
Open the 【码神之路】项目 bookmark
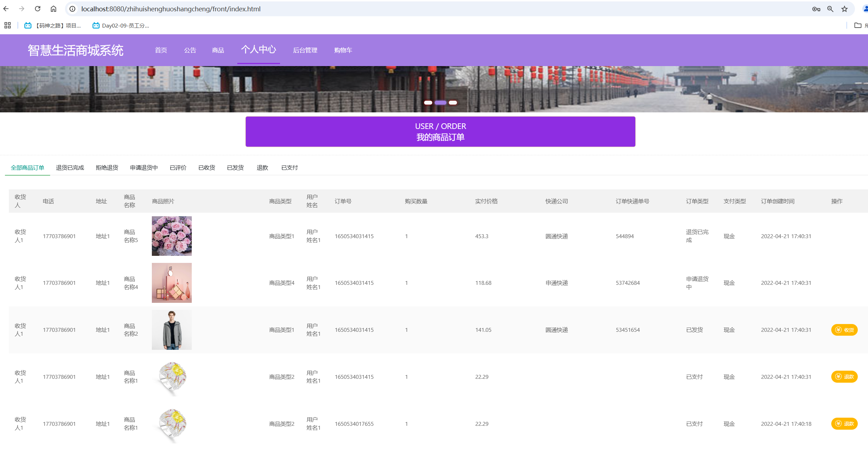point(52,25)
